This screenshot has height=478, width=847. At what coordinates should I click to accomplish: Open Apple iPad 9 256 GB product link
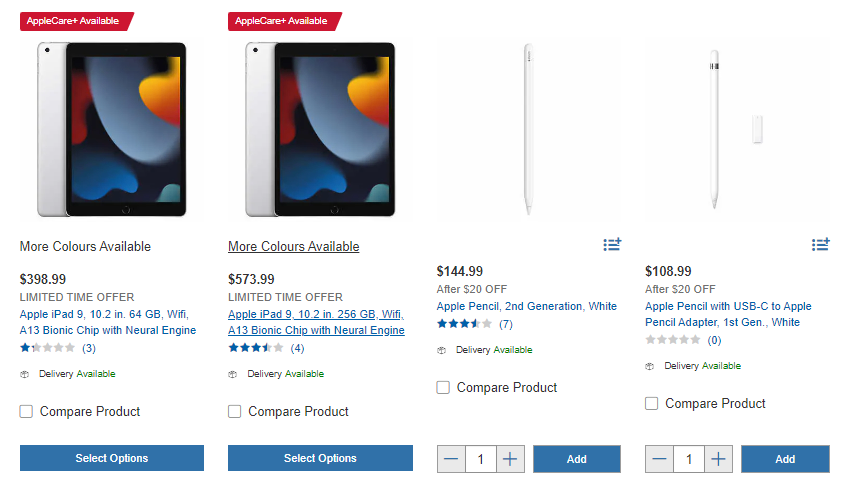(315, 322)
